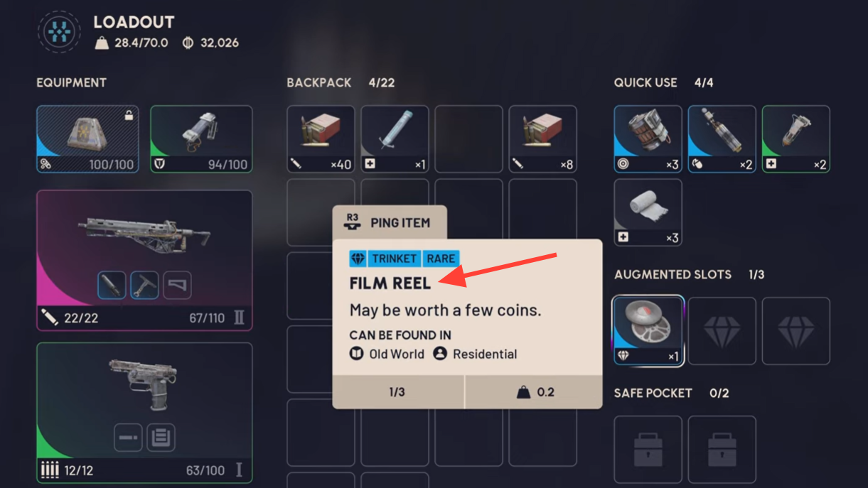Click the Rare rarity tag on the tooltip
868x488 pixels.
[441, 259]
